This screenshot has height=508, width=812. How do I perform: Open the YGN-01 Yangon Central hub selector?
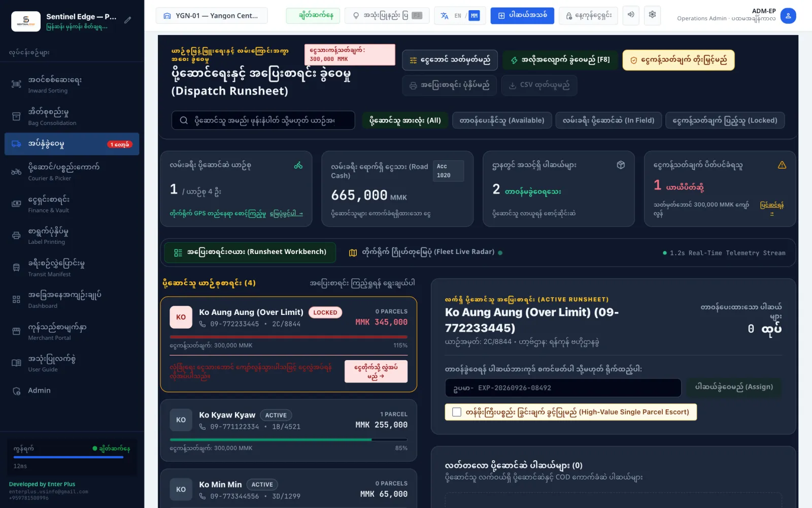tap(212, 16)
